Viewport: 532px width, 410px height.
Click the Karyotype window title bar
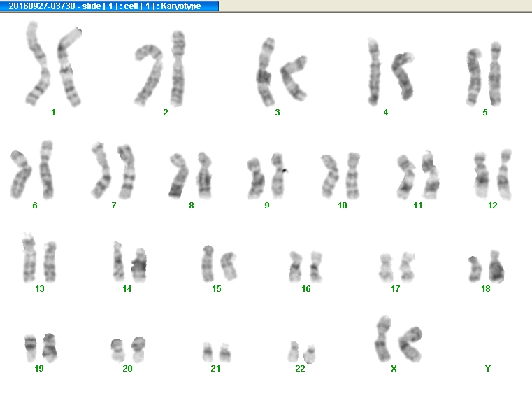coord(109,6)
